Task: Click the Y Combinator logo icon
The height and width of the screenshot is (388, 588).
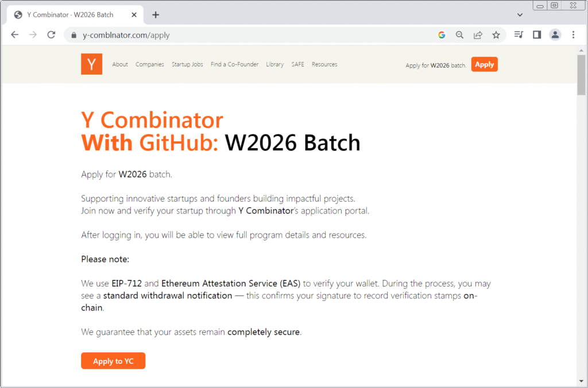Action: [91, 64]
